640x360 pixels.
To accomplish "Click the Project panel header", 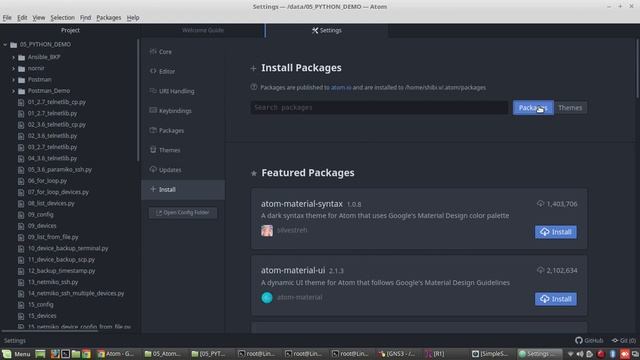I will 70,30.
